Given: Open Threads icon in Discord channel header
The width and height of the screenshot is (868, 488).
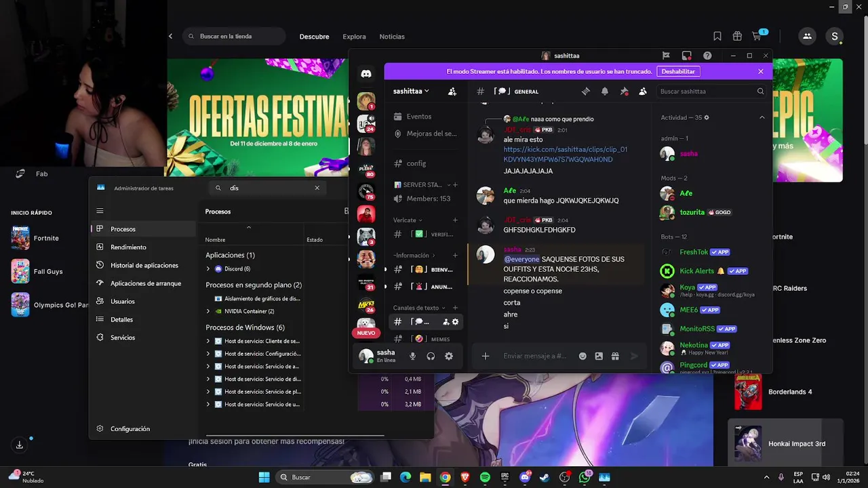Looking at the screenshot, I should click(586, 91).
